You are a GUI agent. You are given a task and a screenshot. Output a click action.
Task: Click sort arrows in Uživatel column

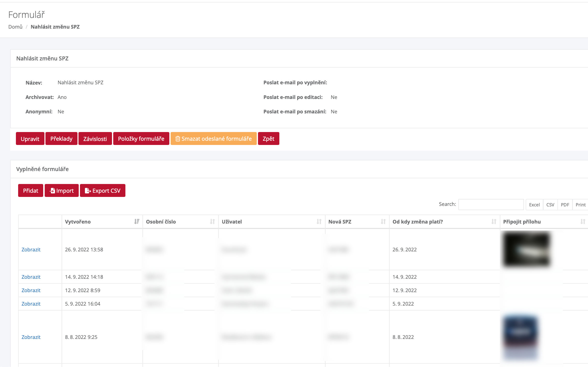(319, 222)
